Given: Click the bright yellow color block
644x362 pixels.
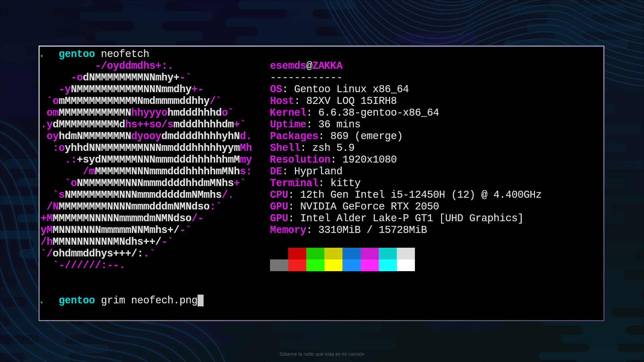Looking at the screenshot, I should pos(333,265).
